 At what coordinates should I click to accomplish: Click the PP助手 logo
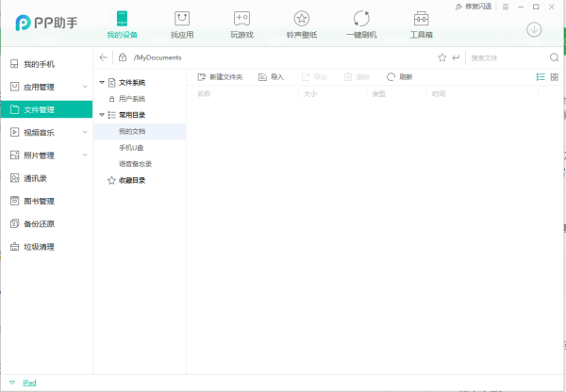coord(46,23)
